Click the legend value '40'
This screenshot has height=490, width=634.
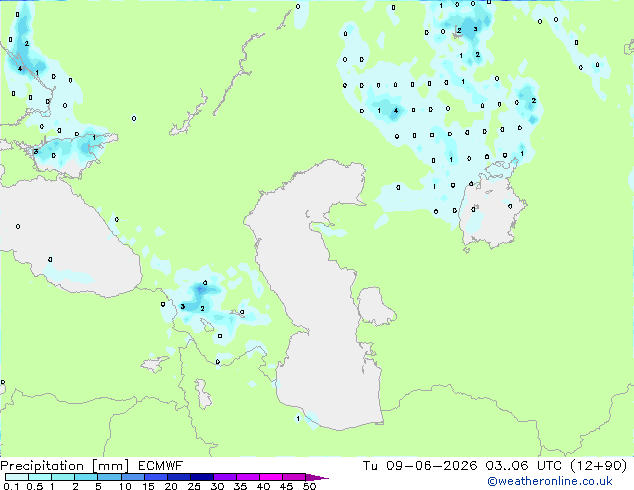(x=263, y=486)
